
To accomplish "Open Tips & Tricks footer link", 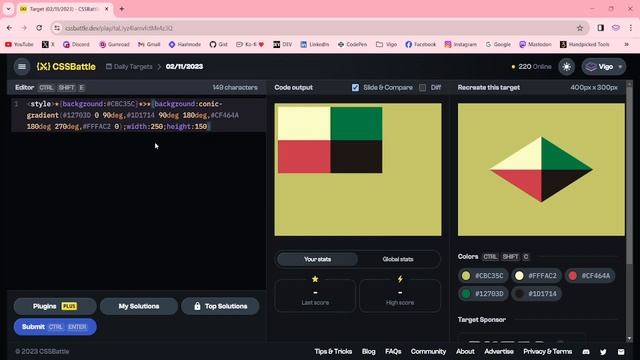I will click(x=333, y=351).
